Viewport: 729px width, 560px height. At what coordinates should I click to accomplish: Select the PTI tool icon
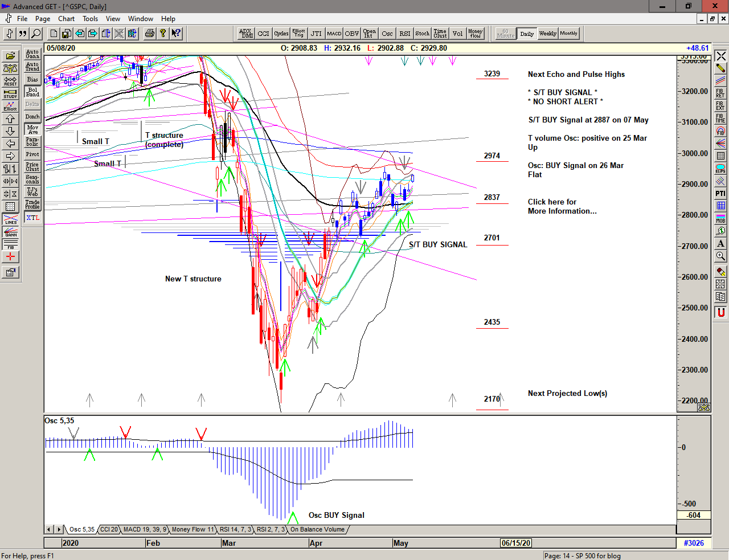(720, 194)
